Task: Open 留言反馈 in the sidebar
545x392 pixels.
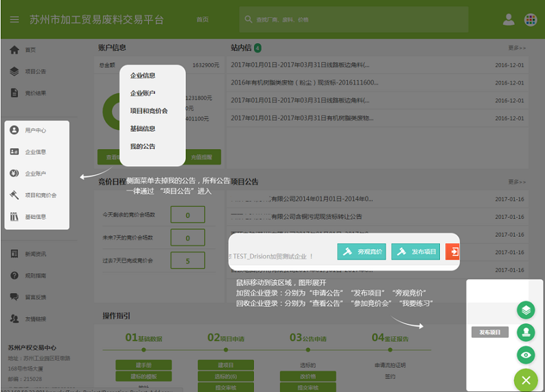Action: pyautogui.click(x=36, y=297)
